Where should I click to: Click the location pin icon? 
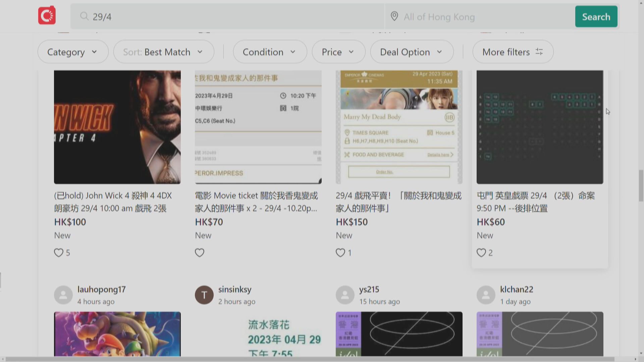394,16
